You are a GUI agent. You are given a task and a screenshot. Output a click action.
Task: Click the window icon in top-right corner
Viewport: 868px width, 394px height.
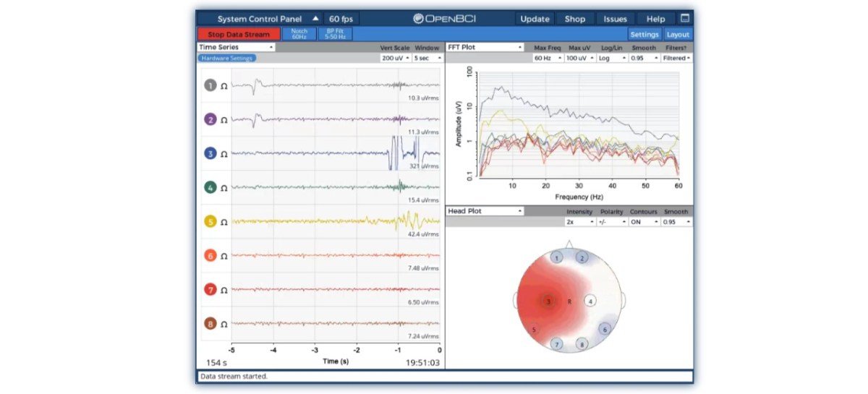[x=684, y=19]
